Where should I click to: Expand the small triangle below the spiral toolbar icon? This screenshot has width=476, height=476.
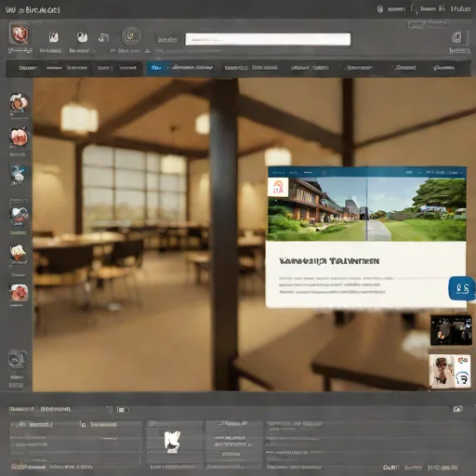point(148,50)
